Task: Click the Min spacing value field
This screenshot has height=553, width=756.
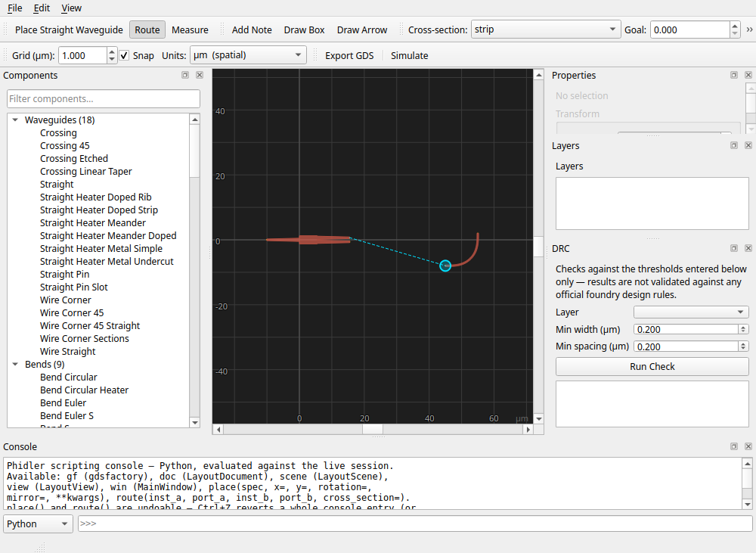Action: (686, 346)
